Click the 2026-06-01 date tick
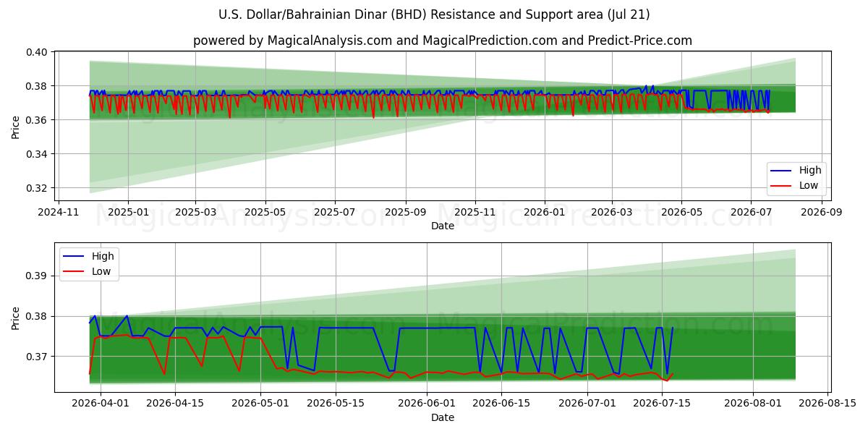The image size is (868, 434). pyautogui.click(x=427, y=404)
